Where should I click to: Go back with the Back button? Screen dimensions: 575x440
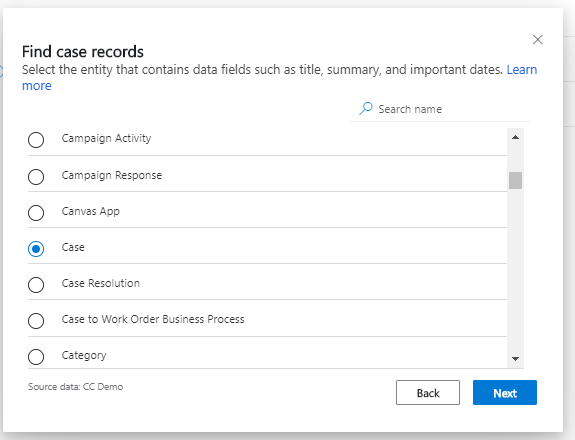(x=428, y=393)
